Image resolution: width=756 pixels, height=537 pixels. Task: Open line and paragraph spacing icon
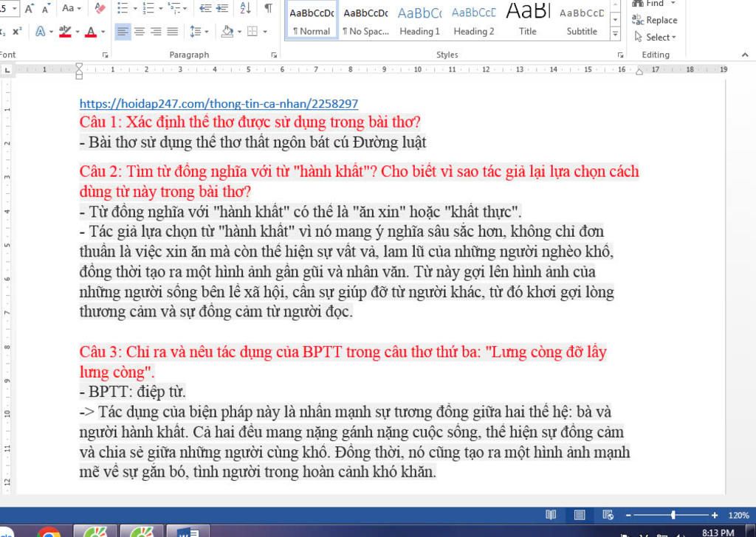tap(195, 32)
